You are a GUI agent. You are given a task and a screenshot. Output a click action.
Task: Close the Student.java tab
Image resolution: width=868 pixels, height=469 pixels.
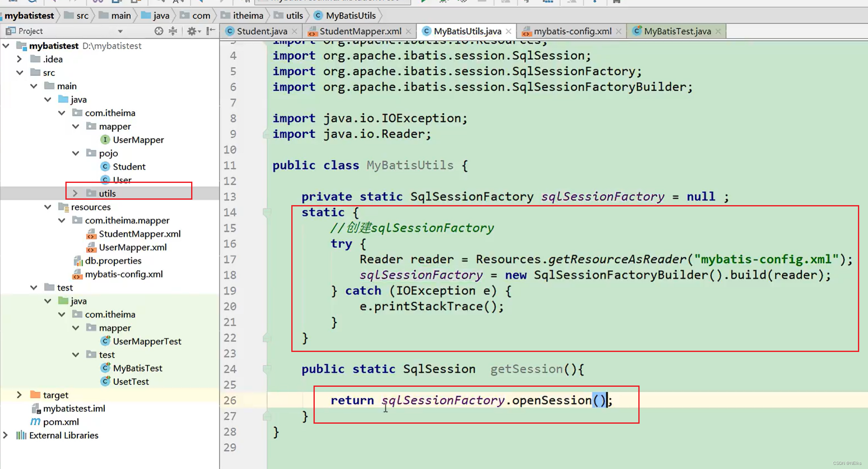295,31
